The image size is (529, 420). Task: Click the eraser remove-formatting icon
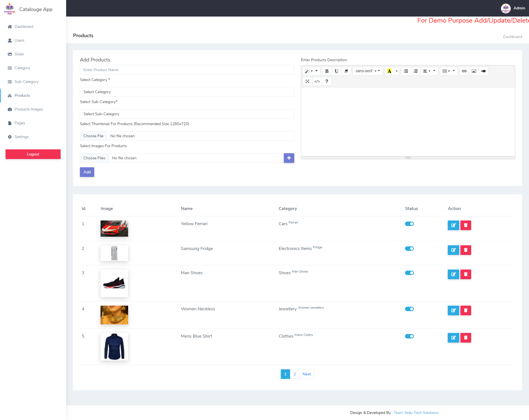pos(346,71)
